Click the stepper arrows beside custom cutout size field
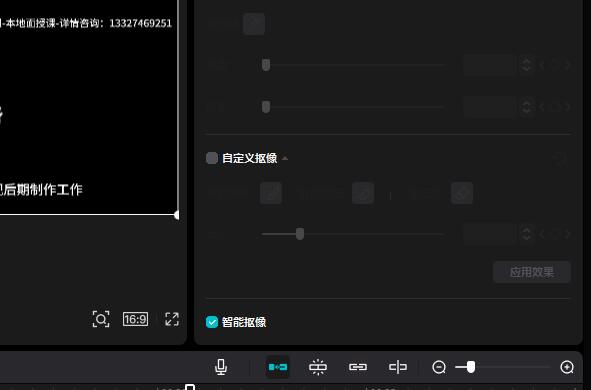This screenshot has height=390, width=591. 527,234
